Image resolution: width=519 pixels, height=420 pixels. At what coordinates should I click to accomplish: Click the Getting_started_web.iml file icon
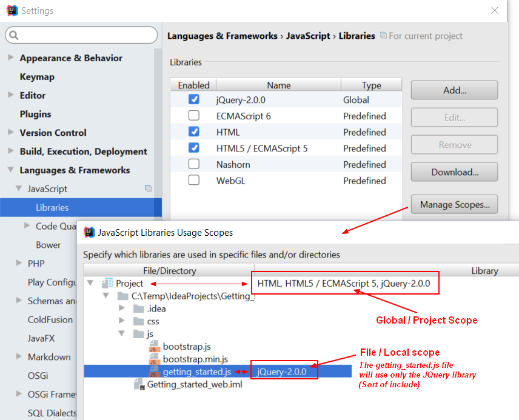click(x=139, y=385)
